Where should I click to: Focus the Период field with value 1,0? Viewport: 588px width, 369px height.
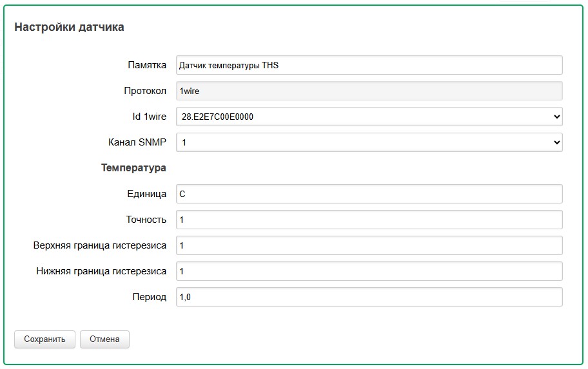tap(369, 297)
